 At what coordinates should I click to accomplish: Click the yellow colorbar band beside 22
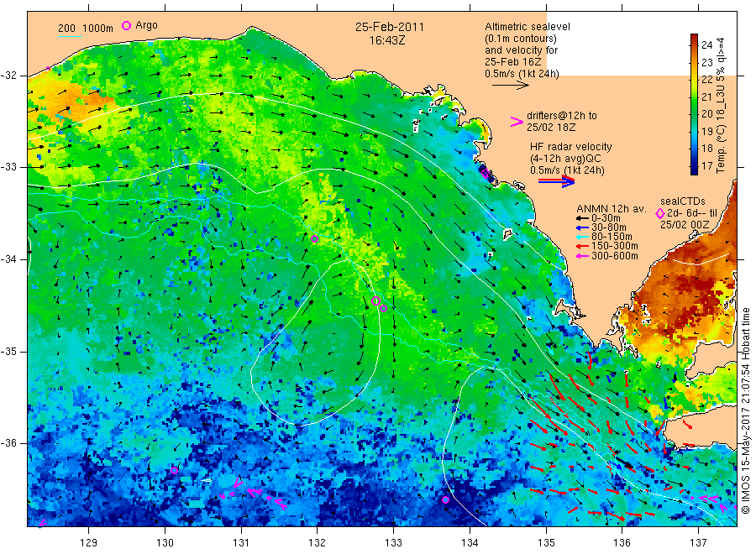point(695,79)
